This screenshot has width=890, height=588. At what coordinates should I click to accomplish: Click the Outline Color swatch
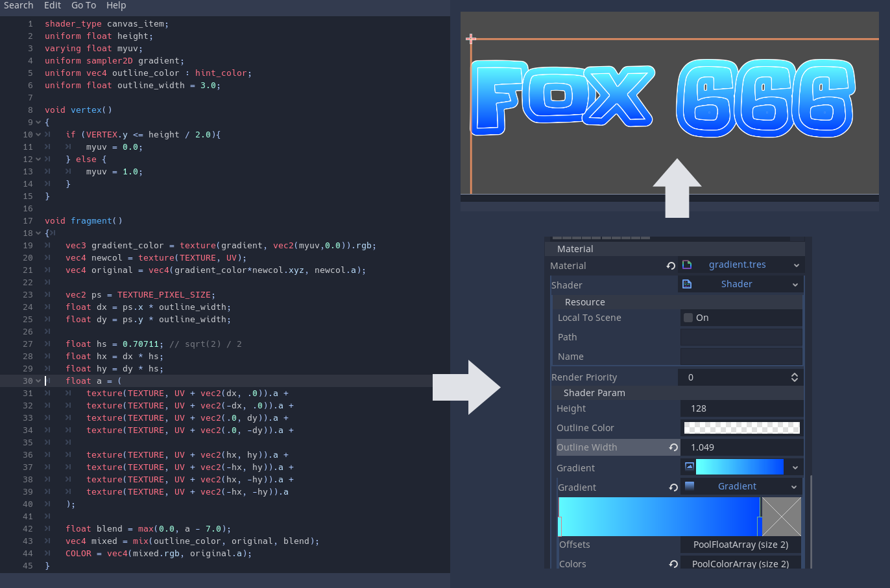(x=741, y=427)
